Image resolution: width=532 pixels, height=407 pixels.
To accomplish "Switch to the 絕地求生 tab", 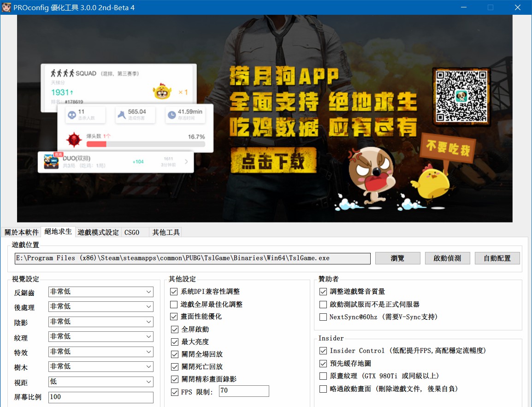I will coord(58,232).
